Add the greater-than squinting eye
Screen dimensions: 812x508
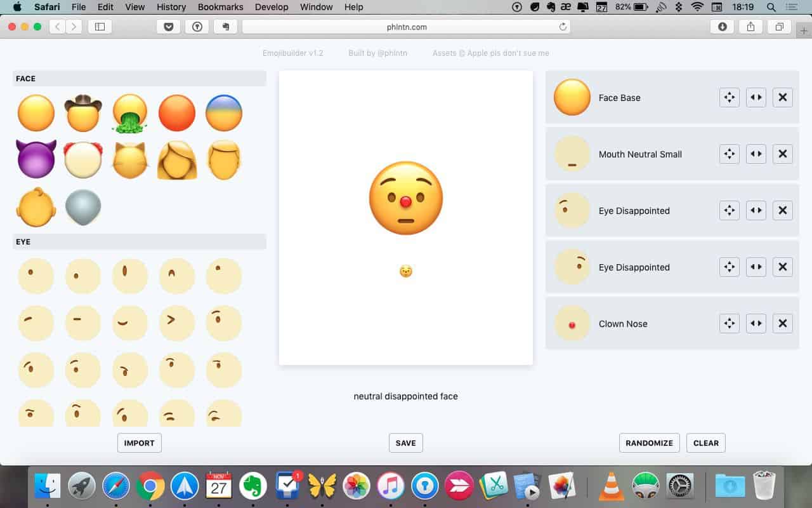point(177,323)
